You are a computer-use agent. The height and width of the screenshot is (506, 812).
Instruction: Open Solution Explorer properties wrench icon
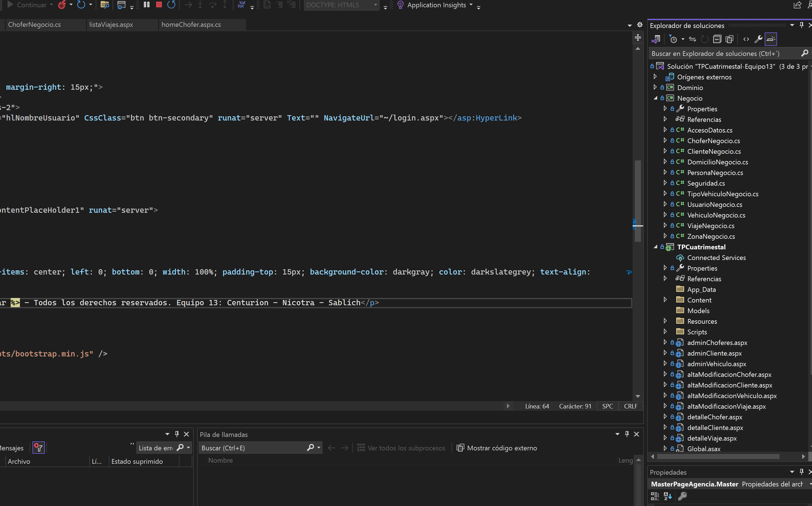tap(759, 39)
